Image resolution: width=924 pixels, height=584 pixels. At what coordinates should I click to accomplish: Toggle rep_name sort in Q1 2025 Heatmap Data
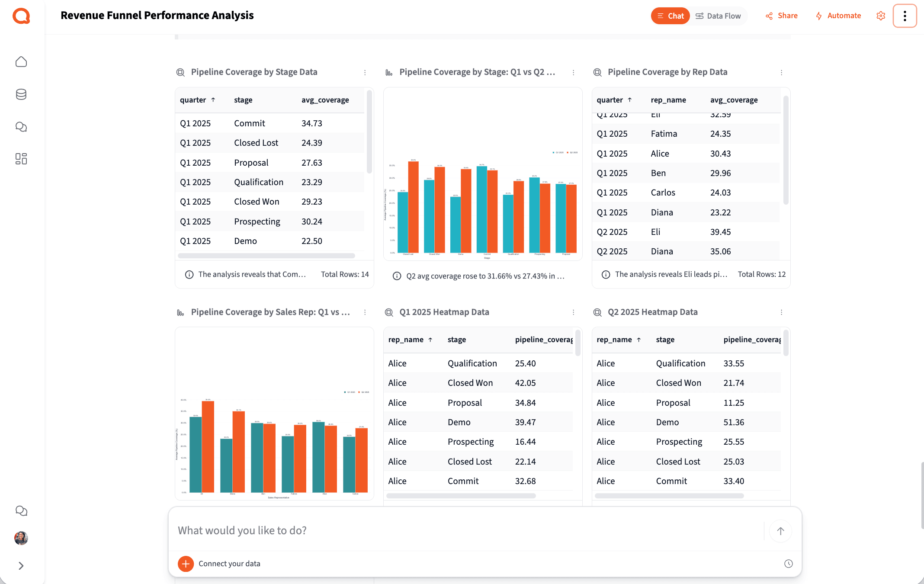click(431, 340)
